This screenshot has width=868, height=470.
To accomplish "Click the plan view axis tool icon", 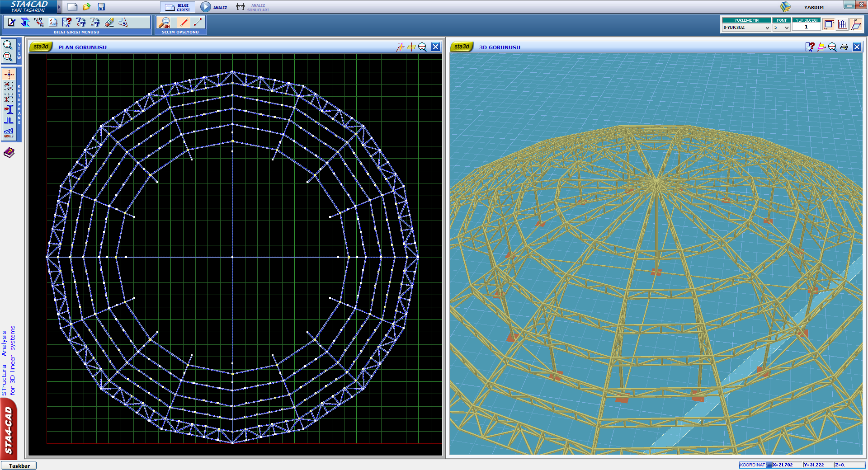I will pyautogui.click(x=400, y=47).
